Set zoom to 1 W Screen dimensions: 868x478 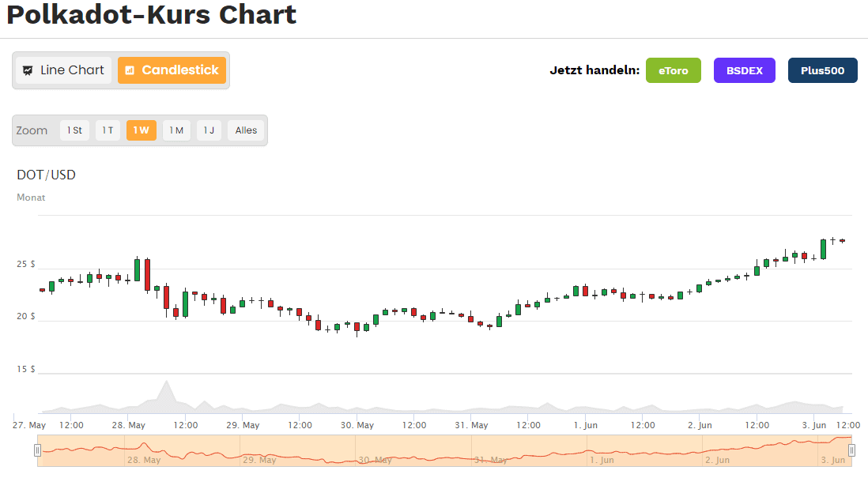pyautogui.click(x=142, y=130)
